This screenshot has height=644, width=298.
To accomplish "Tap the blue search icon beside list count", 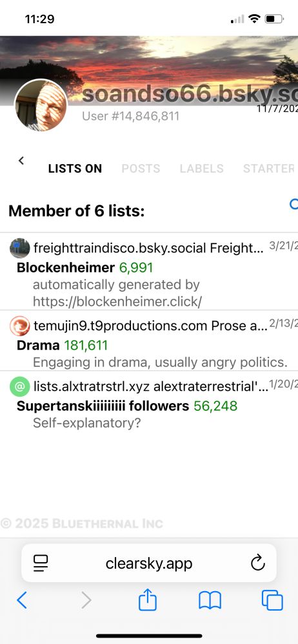I will point(294,204).
